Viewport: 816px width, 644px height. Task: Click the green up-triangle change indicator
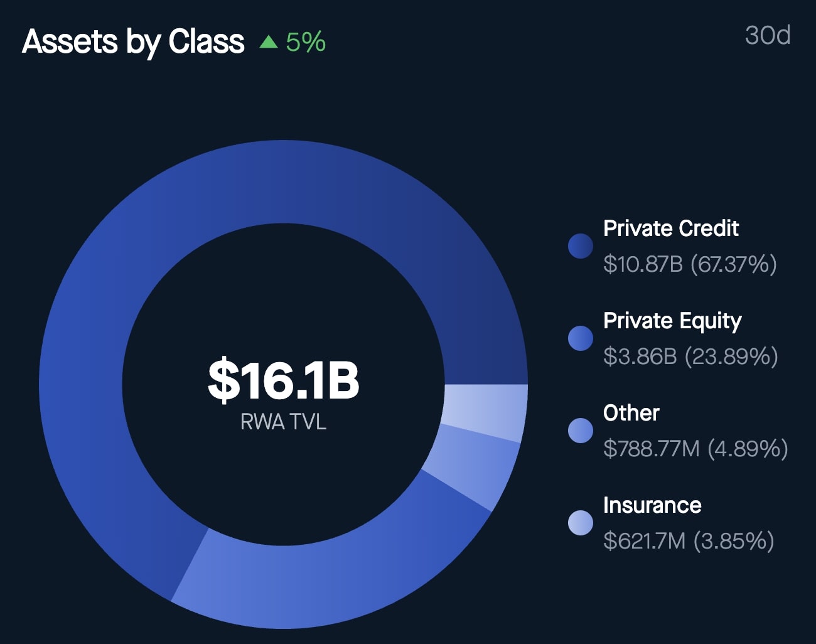tap(269, 42)
